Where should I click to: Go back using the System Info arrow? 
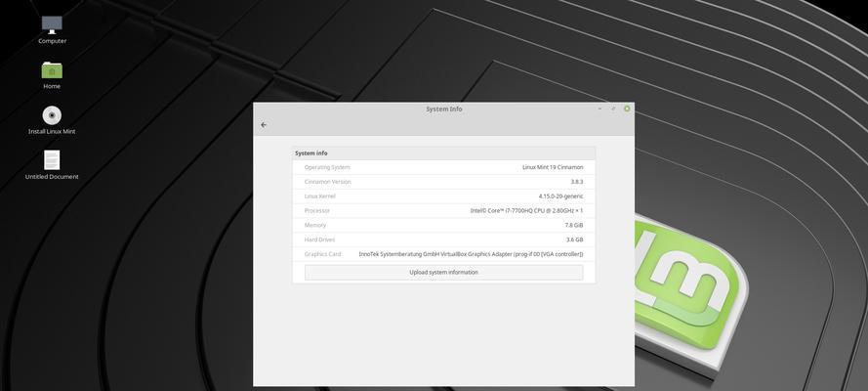(264, 124)
